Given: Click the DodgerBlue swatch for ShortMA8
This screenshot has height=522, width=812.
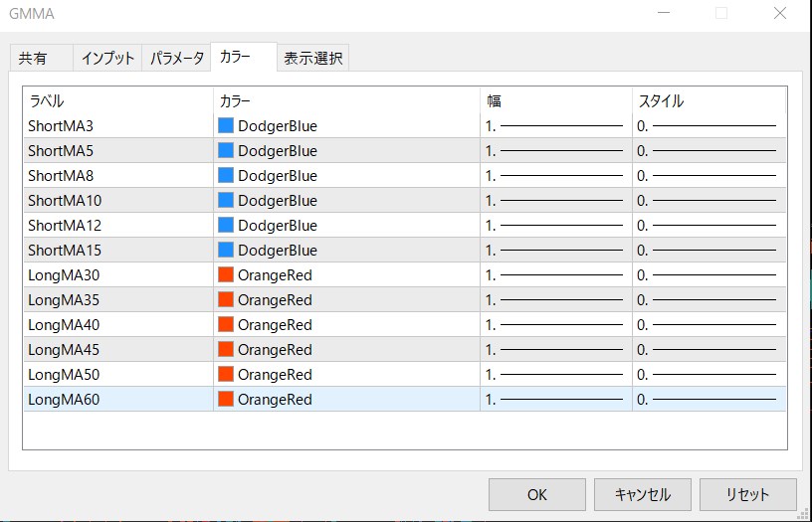Looking at the screenshot, I should 226,175.
